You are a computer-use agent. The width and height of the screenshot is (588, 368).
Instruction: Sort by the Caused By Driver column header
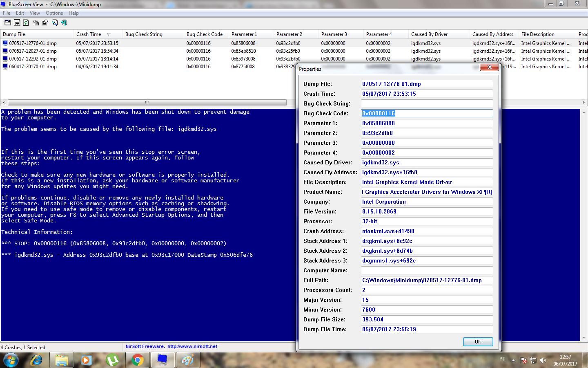click(439, 34)
